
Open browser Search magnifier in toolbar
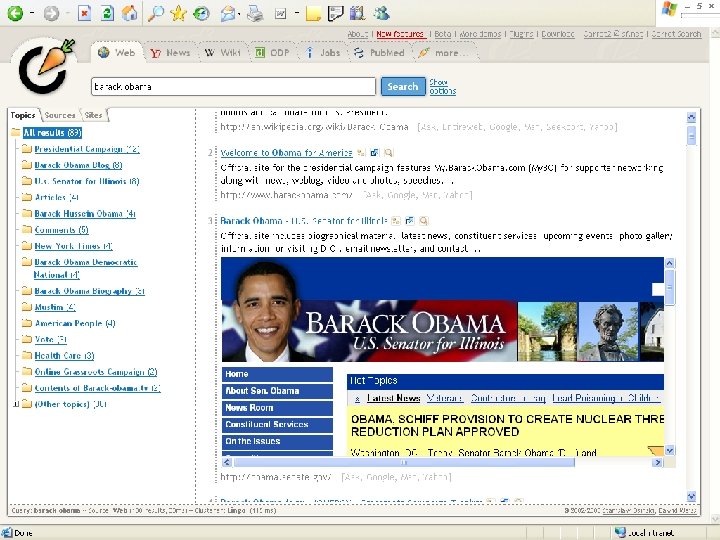point(156,13)
